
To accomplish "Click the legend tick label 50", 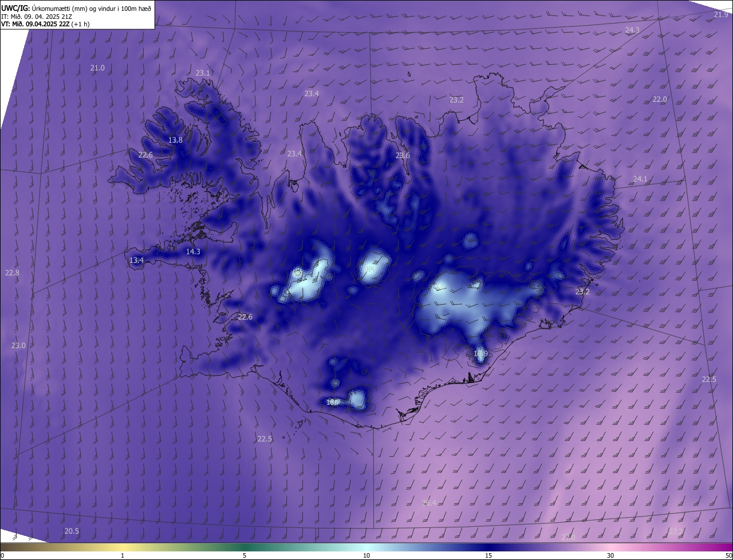I will (x=728, y=555).
